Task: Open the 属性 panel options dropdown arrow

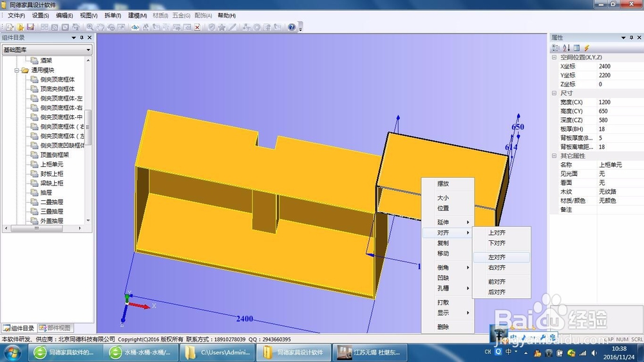Action: pyautogui.click(x=623, y=37)
